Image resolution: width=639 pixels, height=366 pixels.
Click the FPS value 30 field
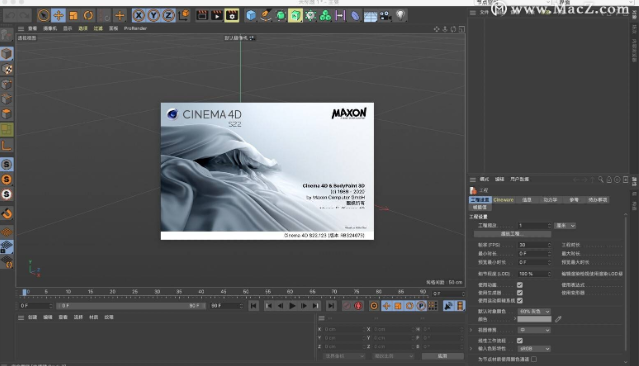[x=534, y=245]
